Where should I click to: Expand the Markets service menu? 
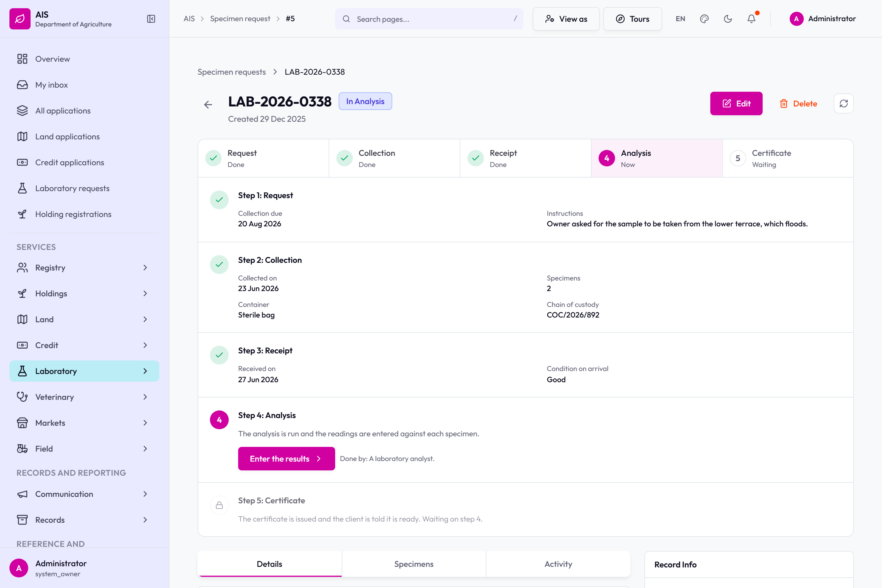[84, 423]
